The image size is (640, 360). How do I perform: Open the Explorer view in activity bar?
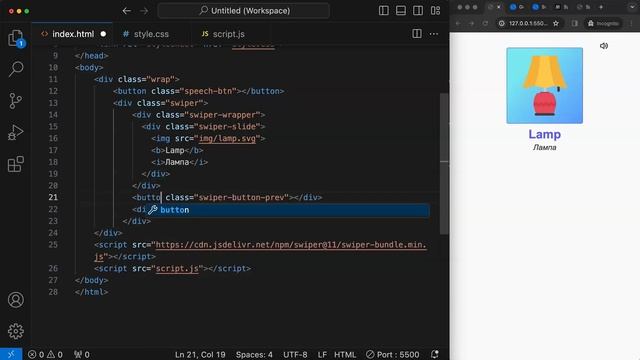(16, 38)
